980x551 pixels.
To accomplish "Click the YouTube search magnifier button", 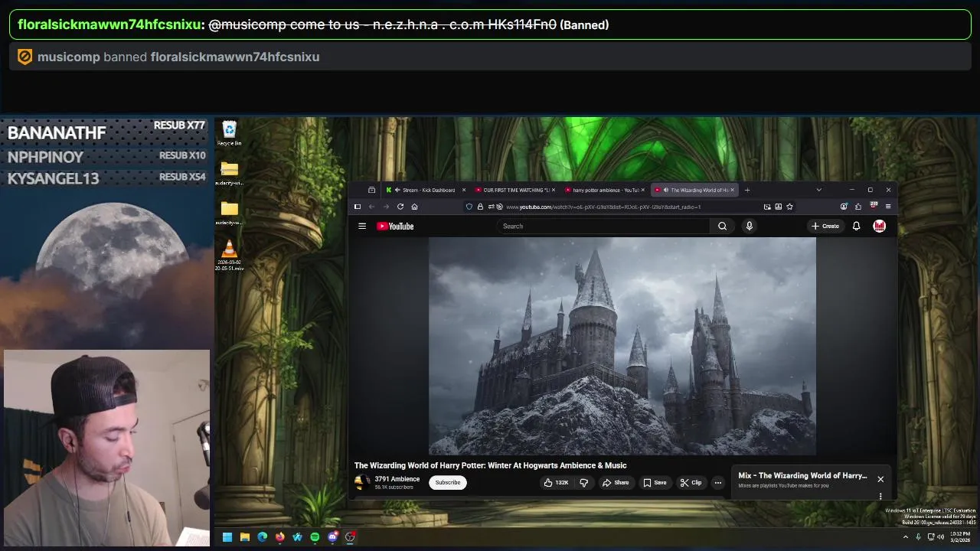I will click(x=722, y=226).
